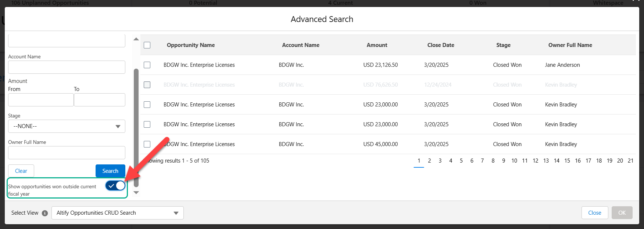Sort by Close Date column header
Image resolution: width=644 pixels, height=229 pixels.
tap(440, 45)
